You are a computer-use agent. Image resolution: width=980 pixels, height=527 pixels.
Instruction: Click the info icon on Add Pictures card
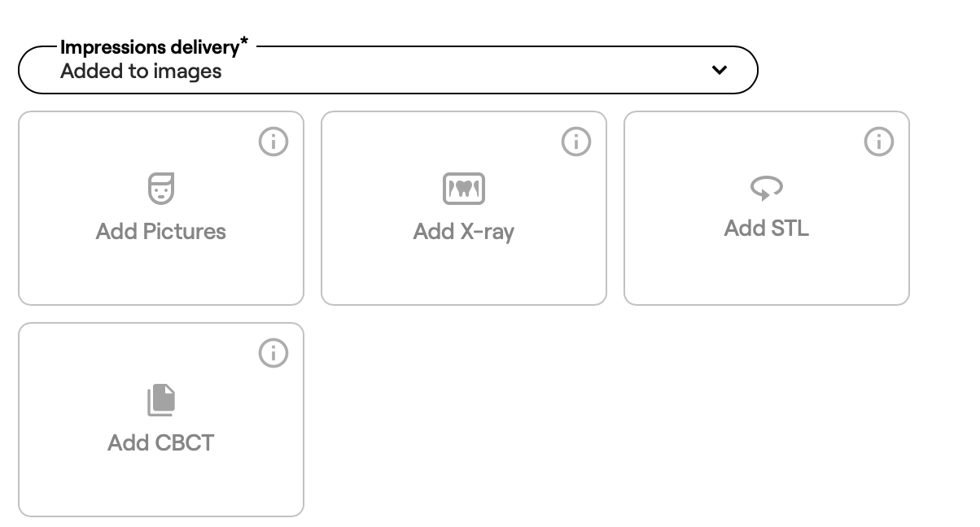pos(273,142)
